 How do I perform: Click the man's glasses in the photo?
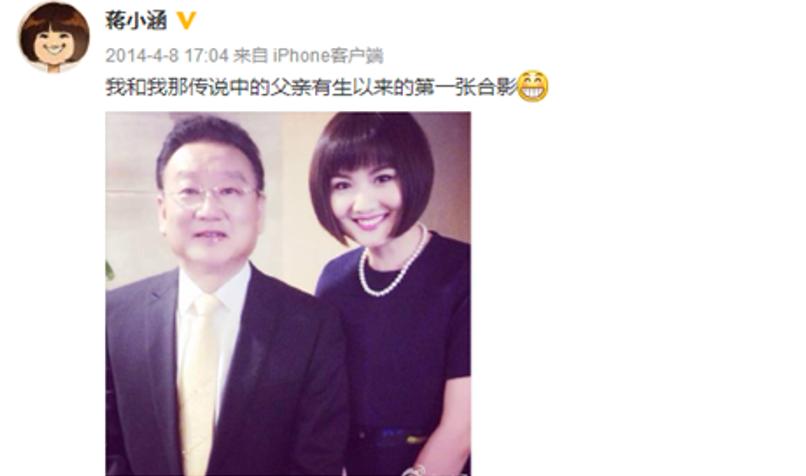coord(211,196)
